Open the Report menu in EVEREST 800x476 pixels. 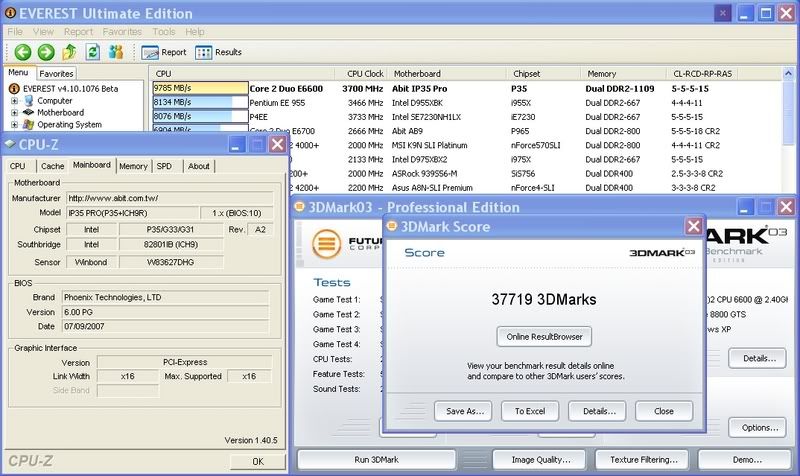(x=78, y=32)
